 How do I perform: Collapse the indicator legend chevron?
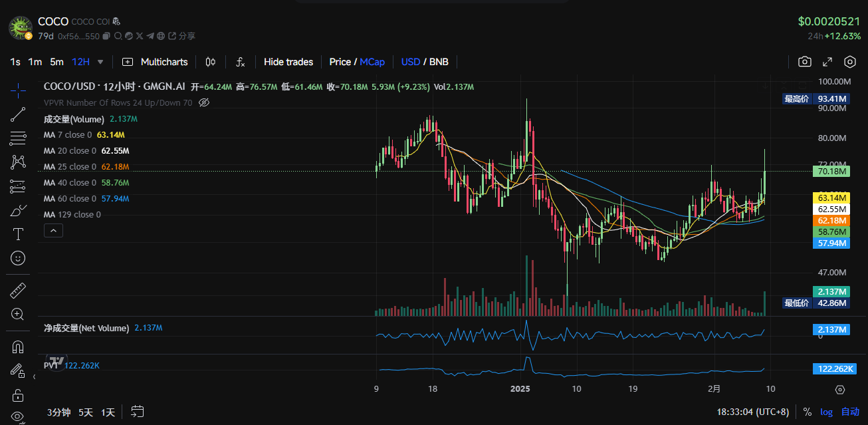coord(53,231)
